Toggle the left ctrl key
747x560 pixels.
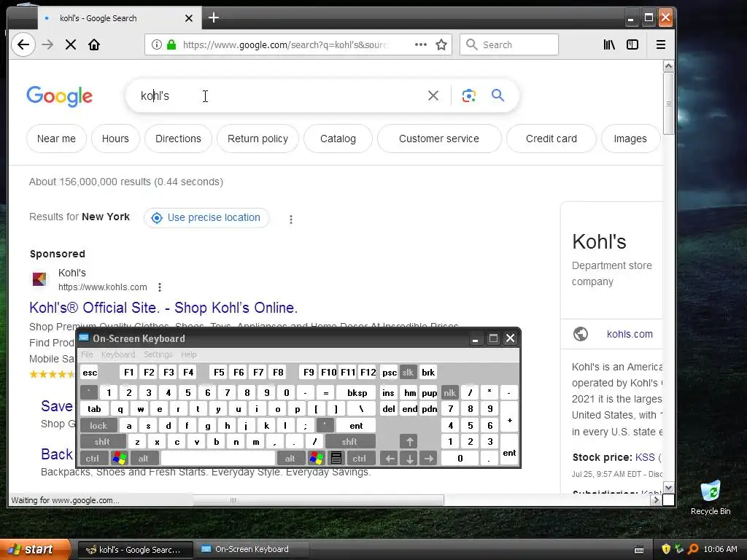click(x=93, y=458)
